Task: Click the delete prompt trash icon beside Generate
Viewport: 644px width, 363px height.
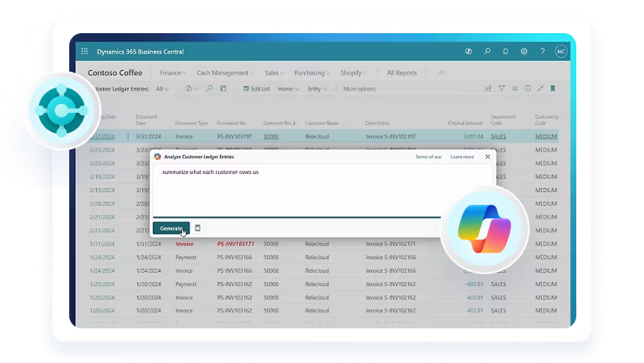Action: (x=198, y=228)
